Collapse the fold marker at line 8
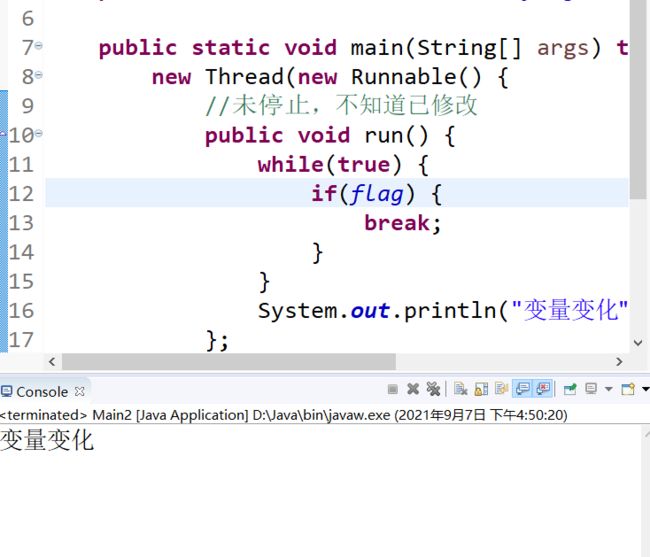This screenshot has width=650, height=557. coord(39,75)
